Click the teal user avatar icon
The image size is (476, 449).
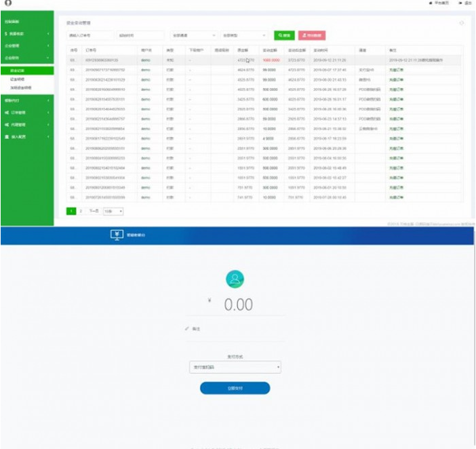click(x=235, y=279)
